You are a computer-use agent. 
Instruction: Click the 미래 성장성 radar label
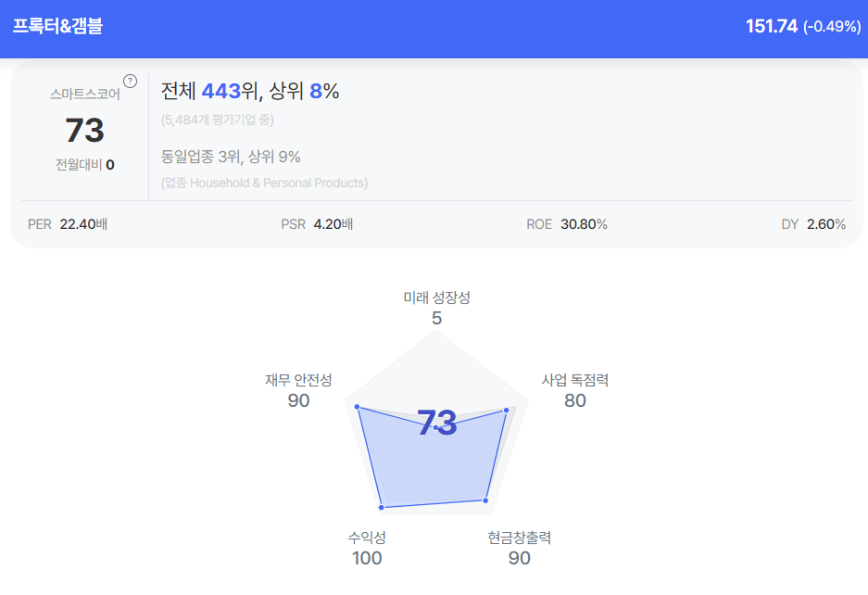(436, 297)
